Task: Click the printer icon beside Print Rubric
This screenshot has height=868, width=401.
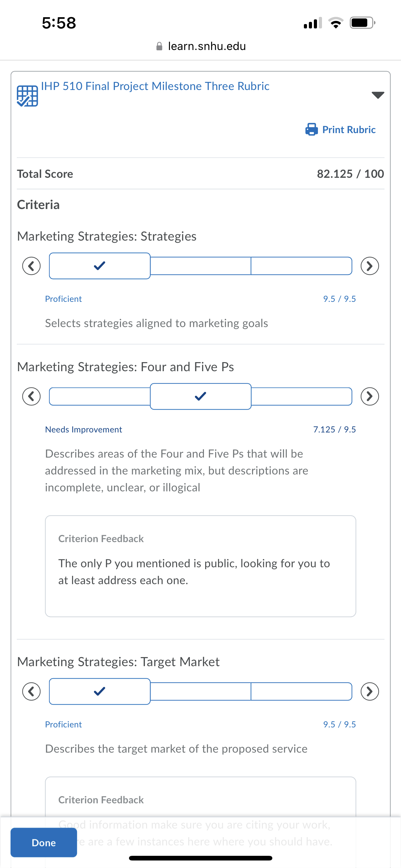Action: [x=311, y=129]
